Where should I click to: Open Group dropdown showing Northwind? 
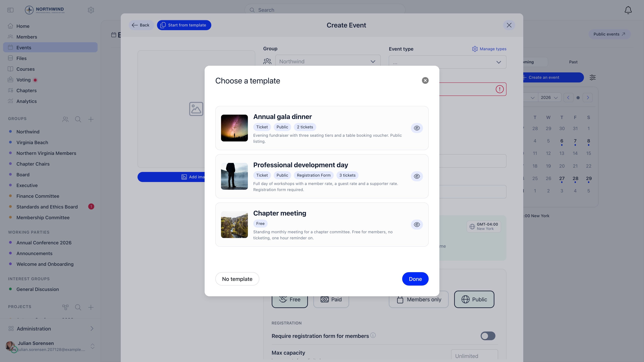coord(328,62)
